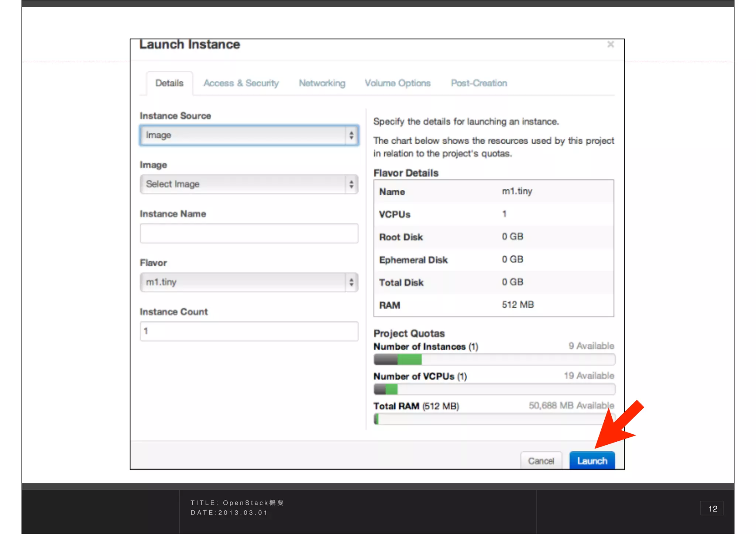Click the Flavor dropdown arrow icon
756x534 pixels.
(351, 282)
